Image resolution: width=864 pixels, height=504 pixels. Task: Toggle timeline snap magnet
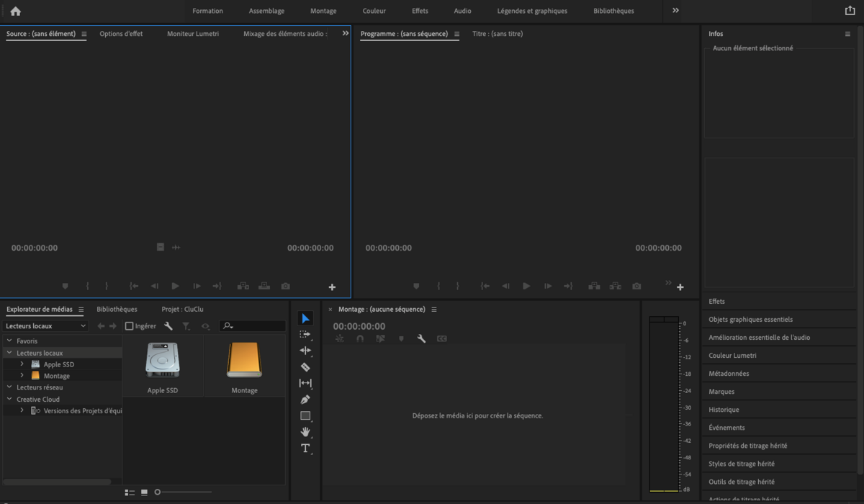coord(360,338)
